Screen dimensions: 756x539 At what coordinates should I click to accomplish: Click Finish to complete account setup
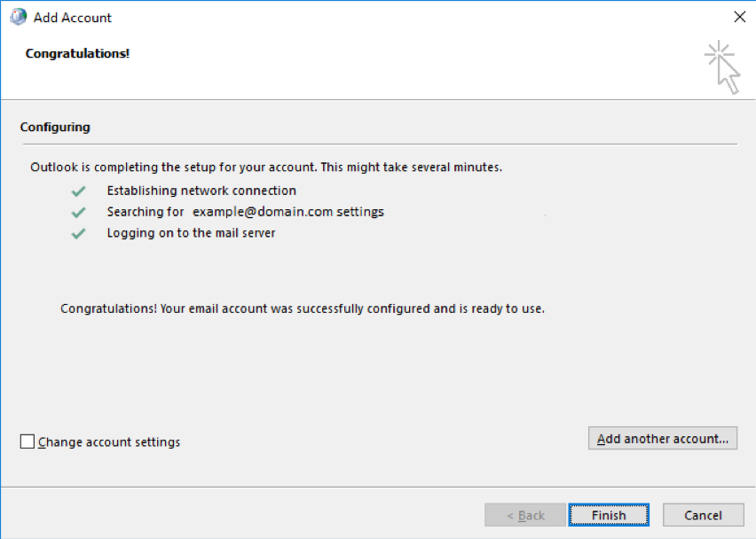(x=609, y=515)
